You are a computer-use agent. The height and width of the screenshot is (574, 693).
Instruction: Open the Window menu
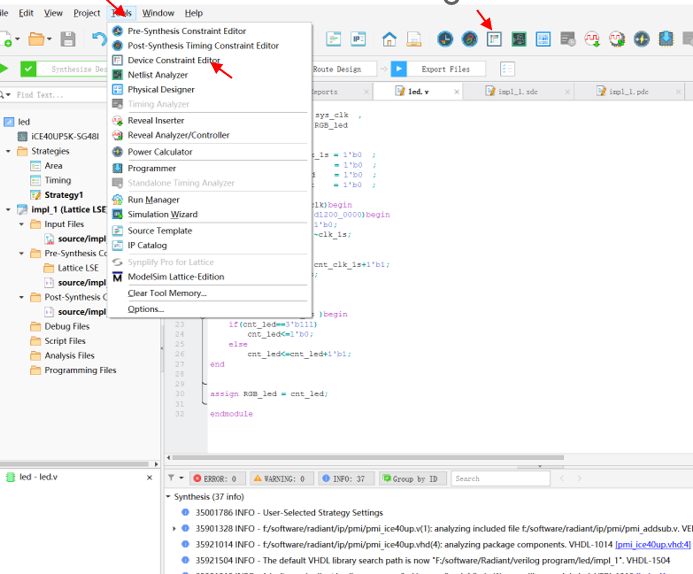click(158, 13)
